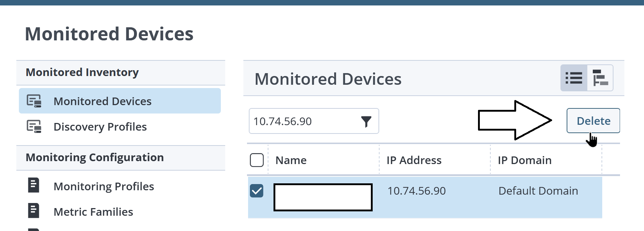Select Monitored Devices in the left navigation
Screen dimensions: 644x231
tap(102, 101)
